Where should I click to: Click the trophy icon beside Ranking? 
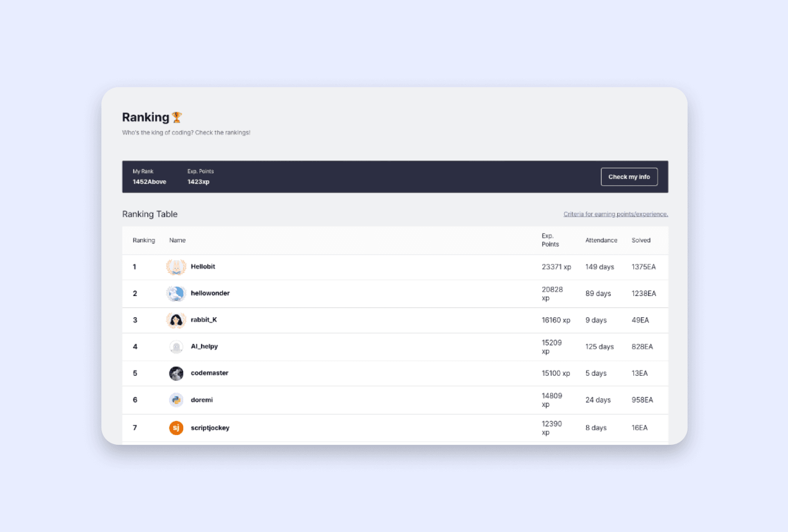click(177, 117)
